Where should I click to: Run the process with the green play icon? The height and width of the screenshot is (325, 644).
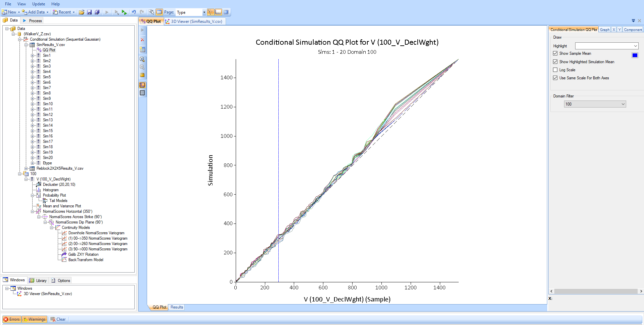click(x=124, y=12)
